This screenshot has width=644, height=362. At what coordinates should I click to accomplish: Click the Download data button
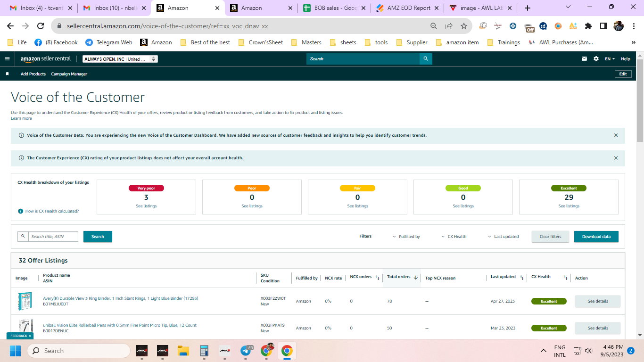coord(596,237)
